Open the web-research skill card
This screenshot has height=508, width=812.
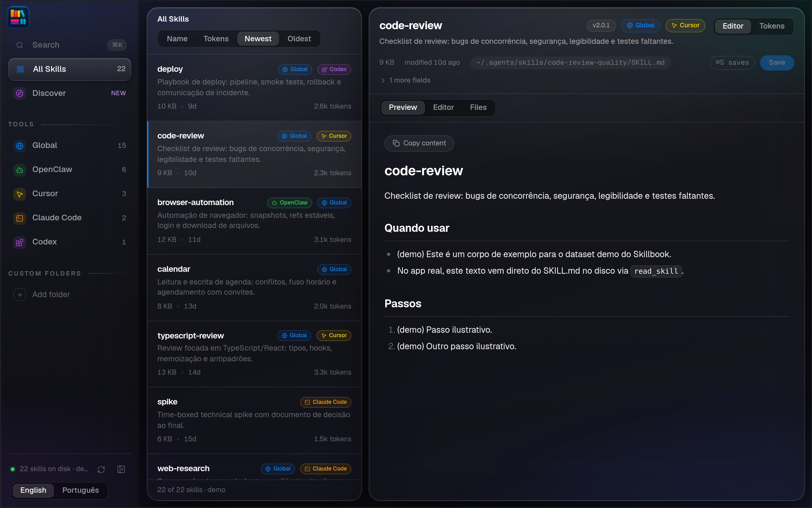[x=254, y=467]
